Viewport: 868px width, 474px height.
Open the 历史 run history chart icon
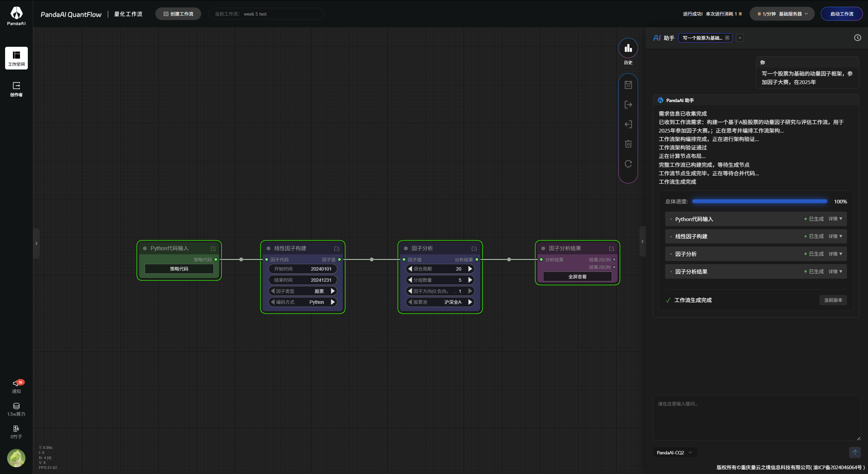point(628,48)
